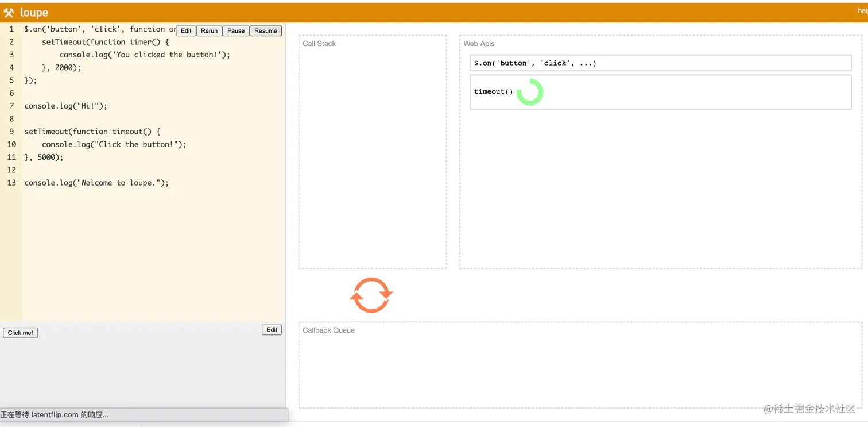Click the code line '}, 2000);'
The image size is (868, 427).
click(x=61, y=67)
